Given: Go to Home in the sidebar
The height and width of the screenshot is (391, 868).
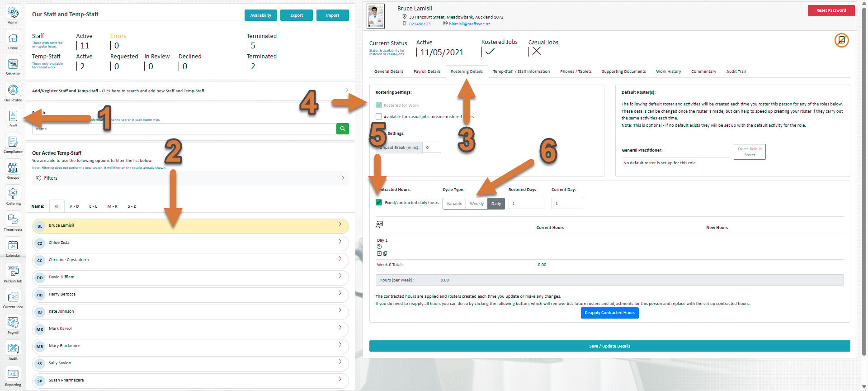Looking at the screenshot, I should (13, 38).
